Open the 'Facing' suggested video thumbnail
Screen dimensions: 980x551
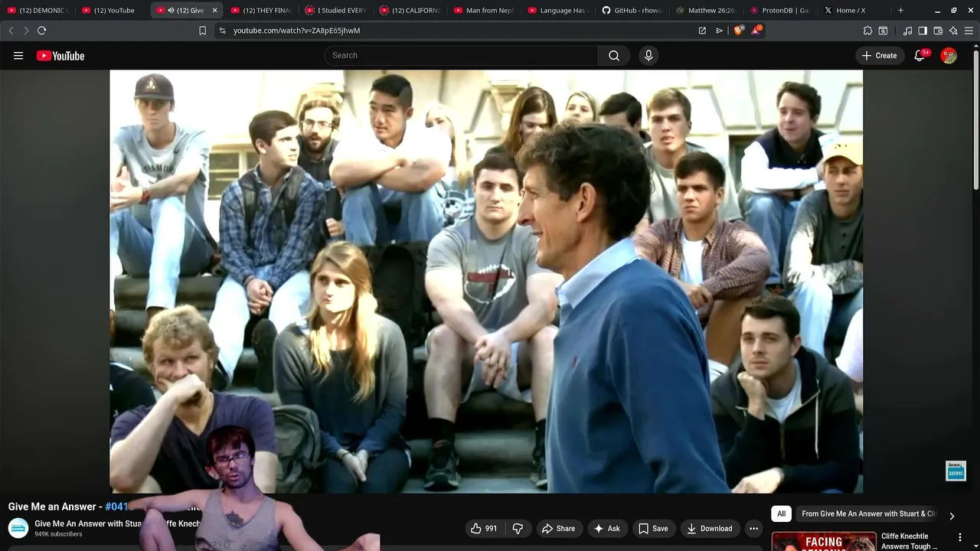coord(824,542)
